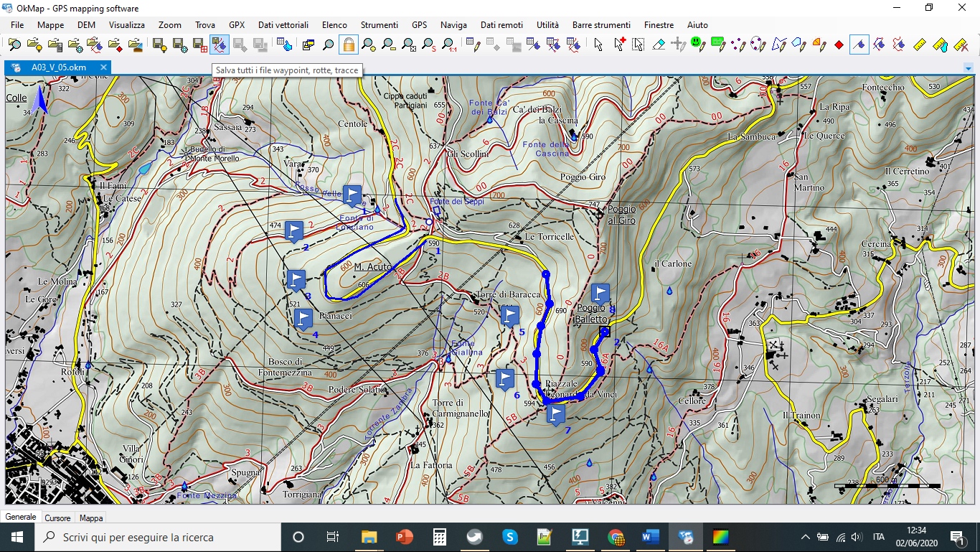Image resolution: width=980 pixels, height=552 pixels.
Task: Toggle the map lock padlock icon
Action: pos(349,45)
